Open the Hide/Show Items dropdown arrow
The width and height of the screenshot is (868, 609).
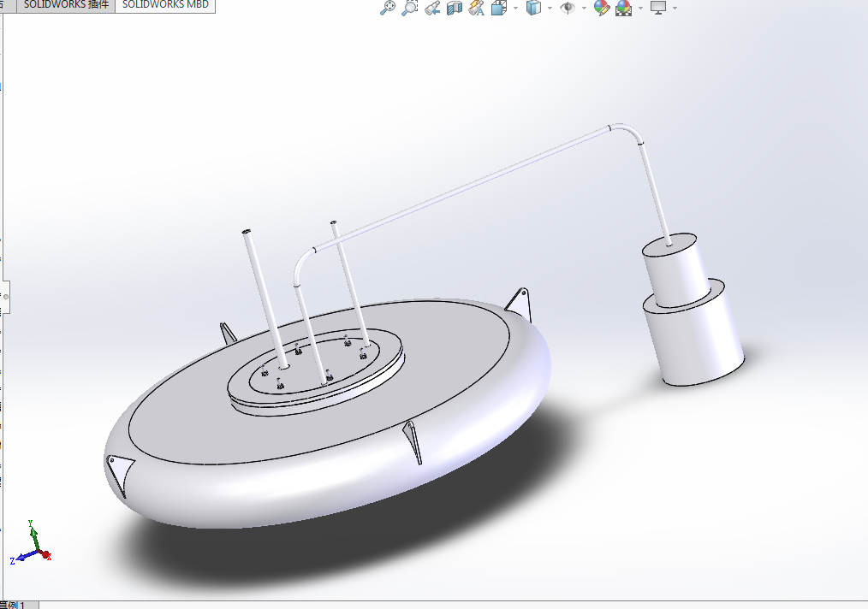coord(584,8)
